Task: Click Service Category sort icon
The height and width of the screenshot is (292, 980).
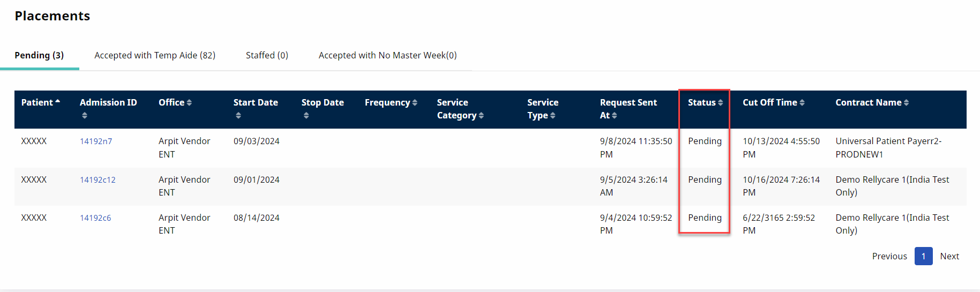Action: [x=481, y=116]
